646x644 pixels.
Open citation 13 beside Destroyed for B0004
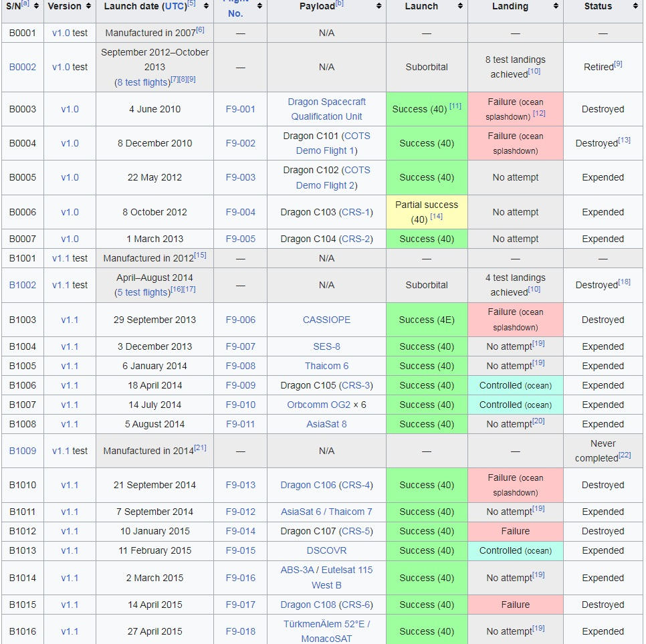tap(625, 140)
